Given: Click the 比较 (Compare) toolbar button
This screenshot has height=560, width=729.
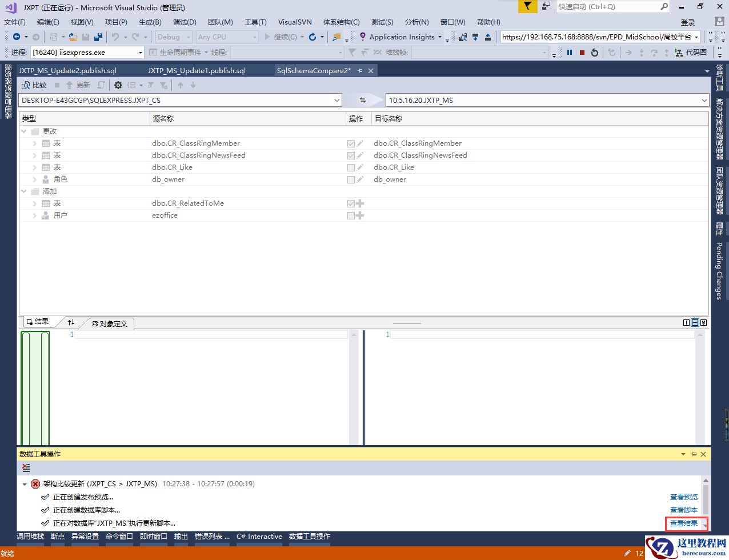Looking at the screenshot, I should [34, 85].
